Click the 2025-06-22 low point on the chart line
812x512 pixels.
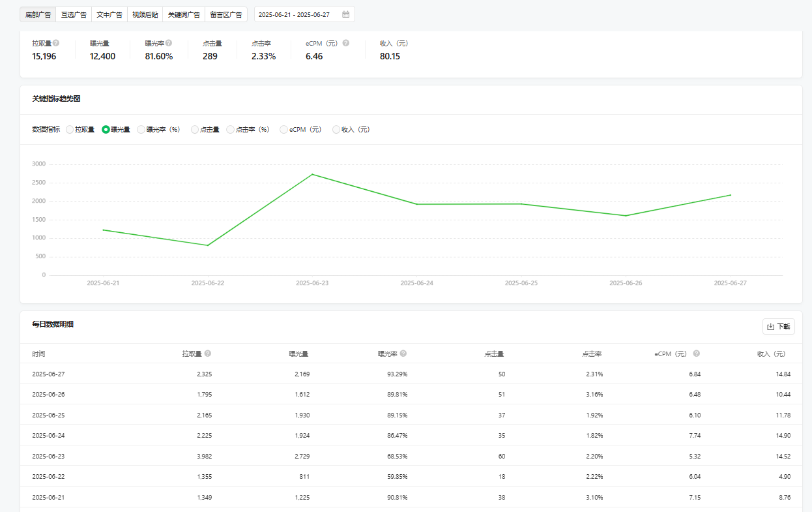click(x=208, y=245)
